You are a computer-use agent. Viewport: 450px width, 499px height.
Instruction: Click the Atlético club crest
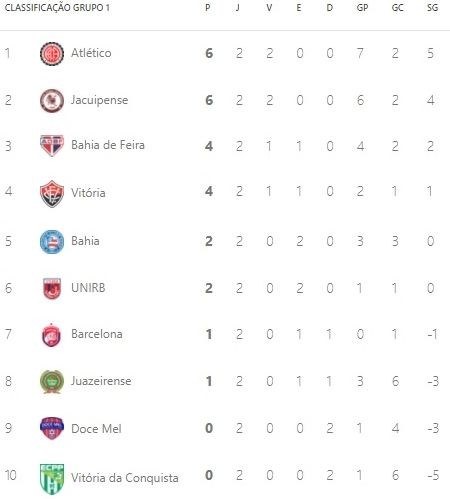click(52, 54)
